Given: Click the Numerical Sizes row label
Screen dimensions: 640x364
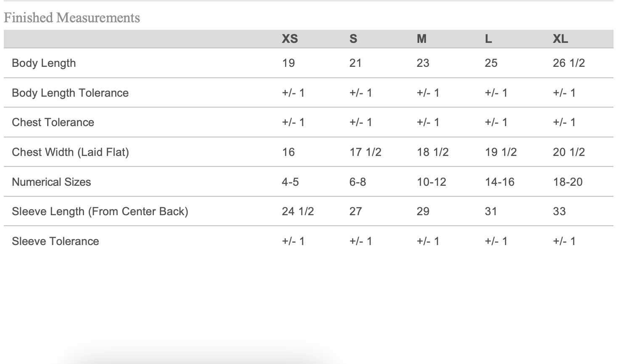Looking at the screenshot, I should 51,182.
